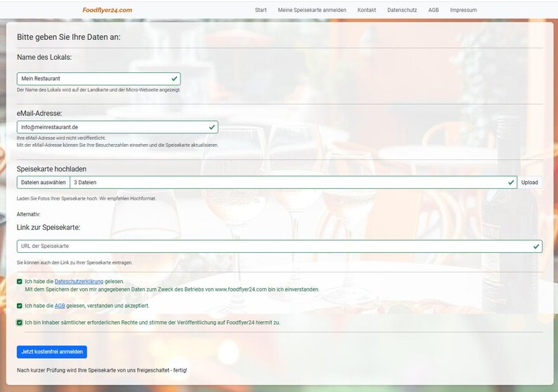
Task: Click the validation checkmark in email field
Action: [212, 127]
